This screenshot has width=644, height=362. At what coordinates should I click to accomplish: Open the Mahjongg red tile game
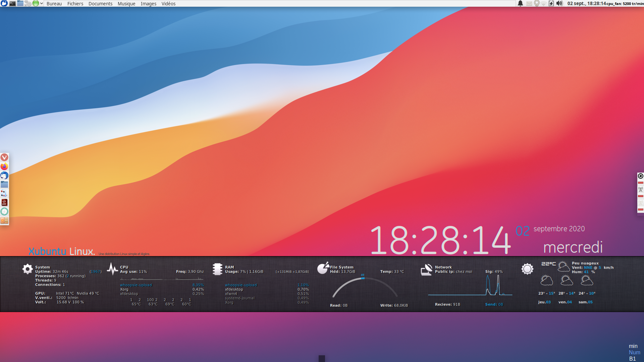(4, 202)
